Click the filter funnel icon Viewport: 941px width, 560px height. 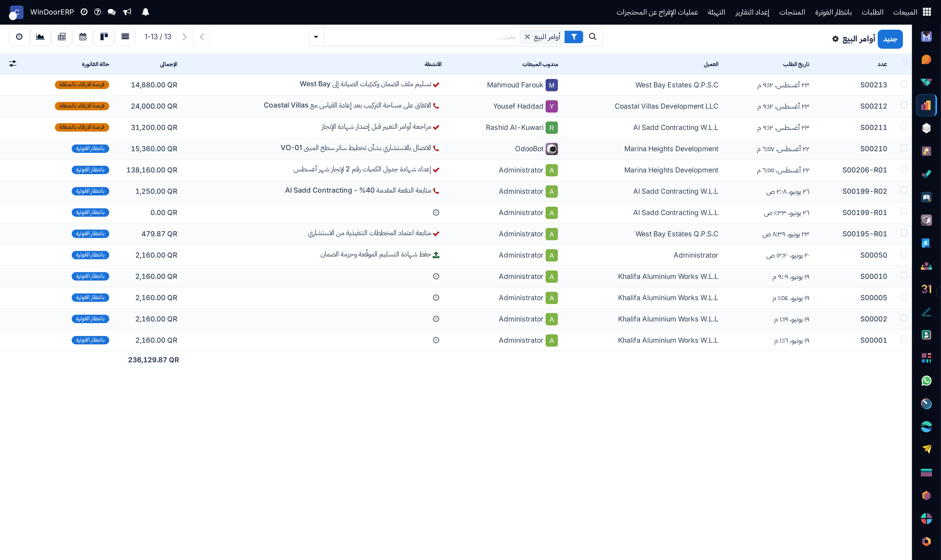[x=574, y=37]
